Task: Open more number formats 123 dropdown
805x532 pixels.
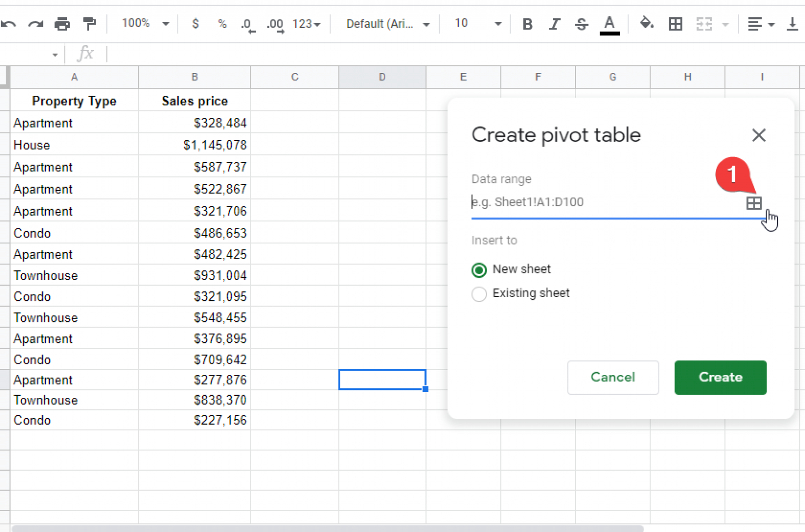Action: click(x=306, y=24)
